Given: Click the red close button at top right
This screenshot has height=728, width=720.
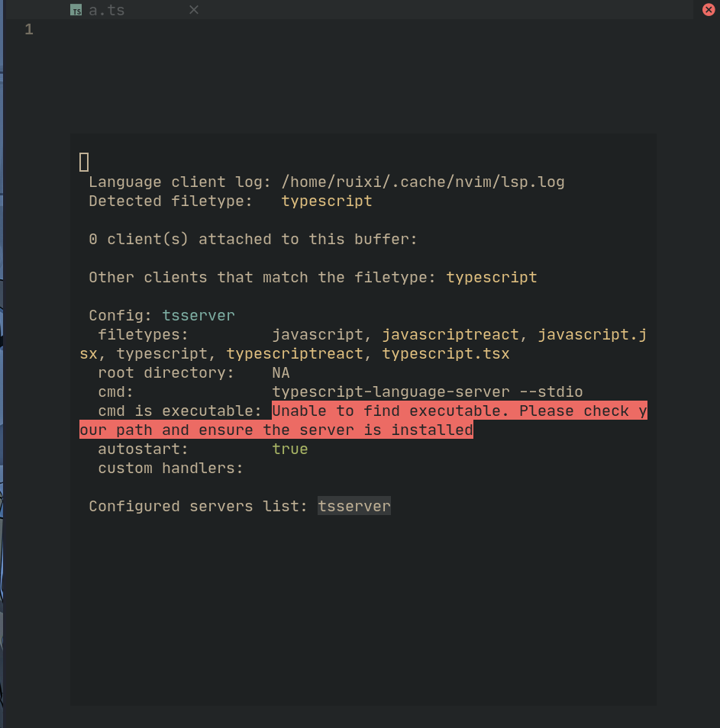Looking at the screenshot, I should click(709, 9).
